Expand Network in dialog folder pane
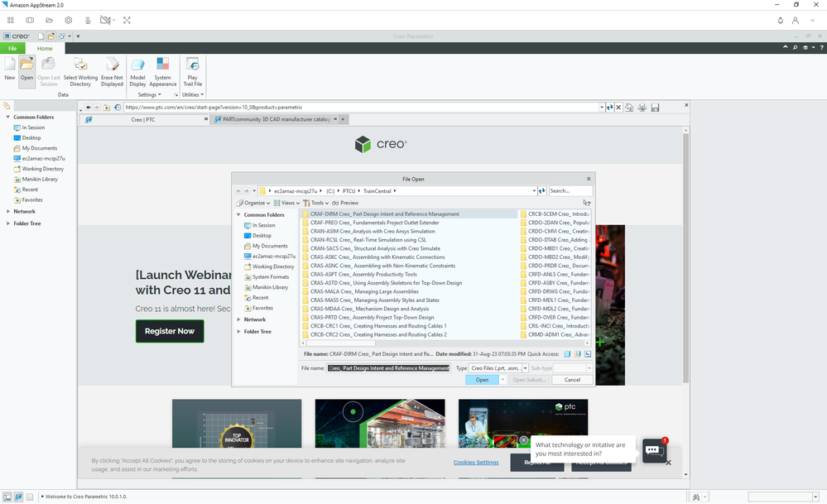This screenshot has width=827, height=504. pos(239,319)
